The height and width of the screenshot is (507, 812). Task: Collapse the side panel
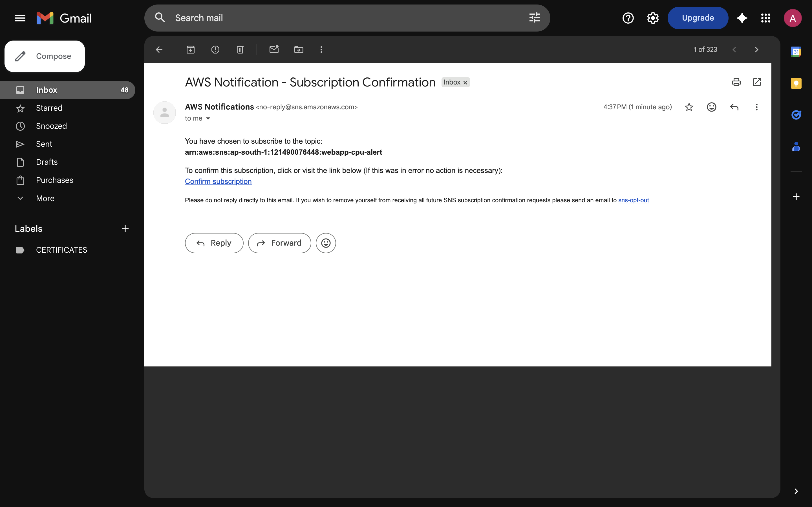click(796, 491)
